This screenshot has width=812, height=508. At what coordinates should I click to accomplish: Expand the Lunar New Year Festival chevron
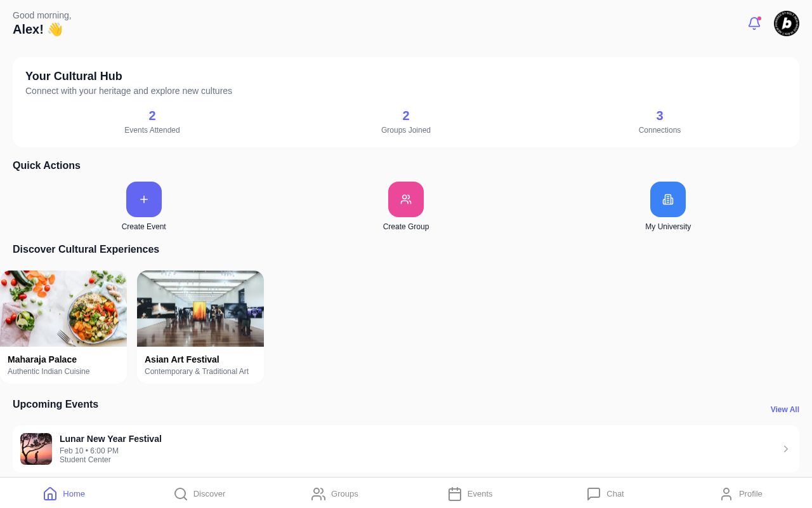tap(785, 449)
